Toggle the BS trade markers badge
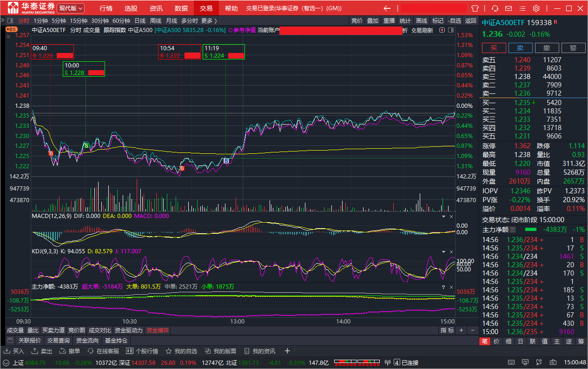588x369 pixels. (11, 29)
